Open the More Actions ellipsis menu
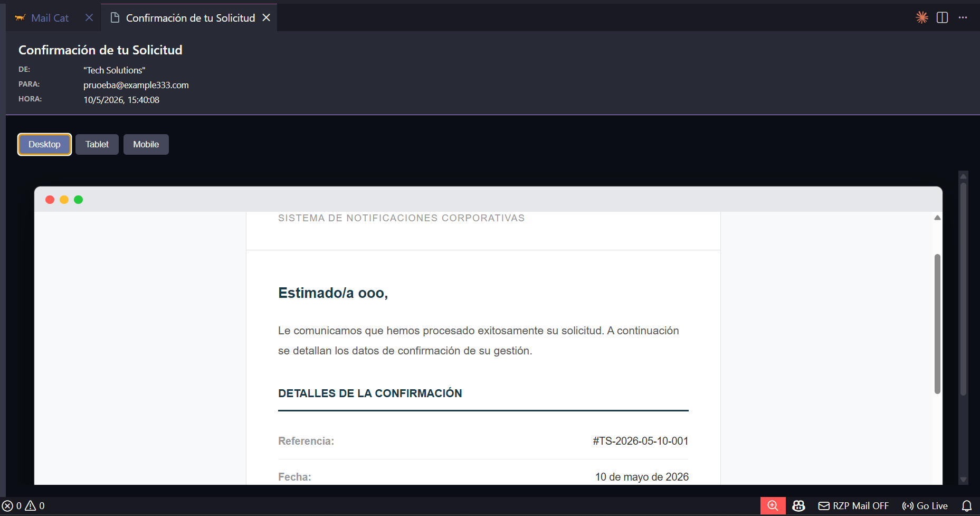This screenshot has width=980, height=516. coord(963,17)
